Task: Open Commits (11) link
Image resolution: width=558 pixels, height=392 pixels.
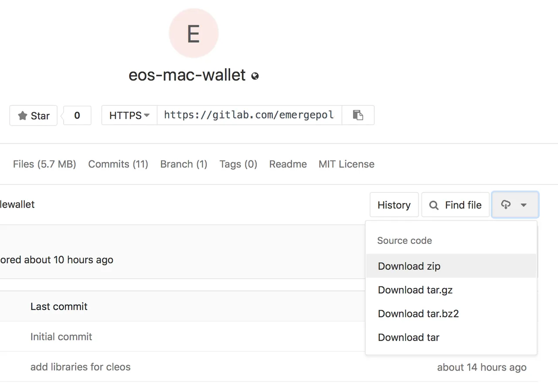Action: pyautogui.click(x=118, y=164)
